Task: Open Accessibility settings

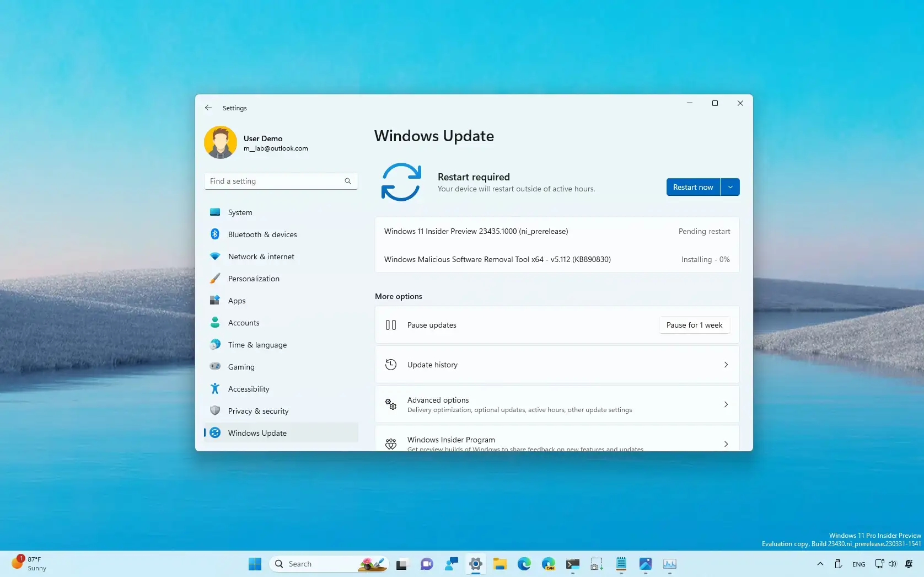Action: 281,389
